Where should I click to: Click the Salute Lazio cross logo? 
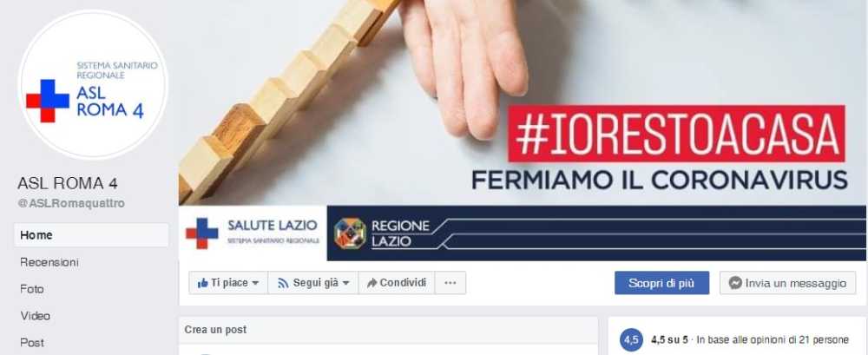[x=202, y=233]
